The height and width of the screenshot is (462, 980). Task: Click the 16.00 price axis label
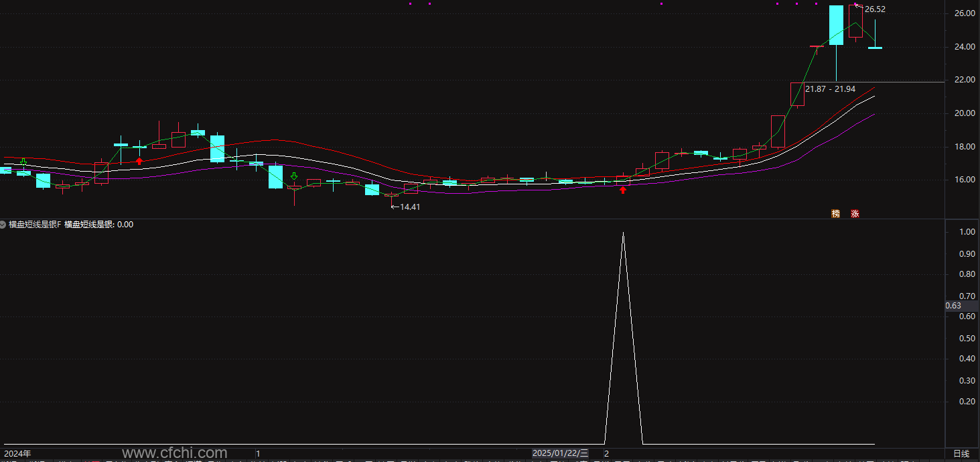(965, 180)
